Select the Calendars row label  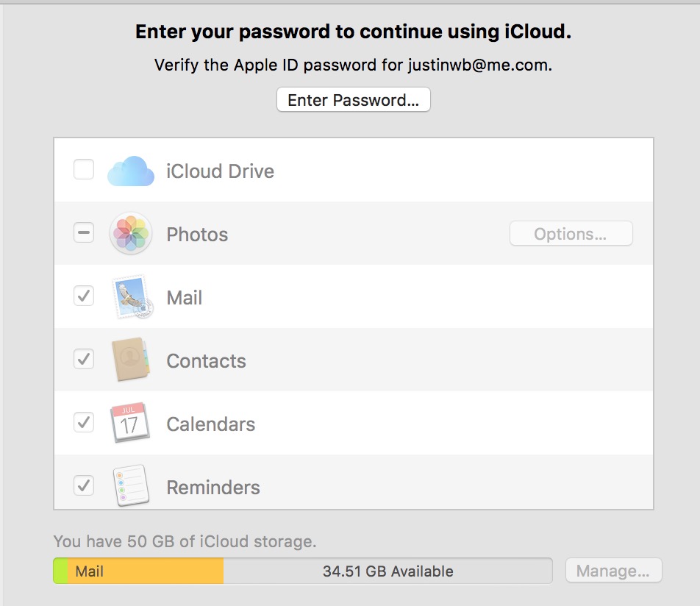point(210,424)
